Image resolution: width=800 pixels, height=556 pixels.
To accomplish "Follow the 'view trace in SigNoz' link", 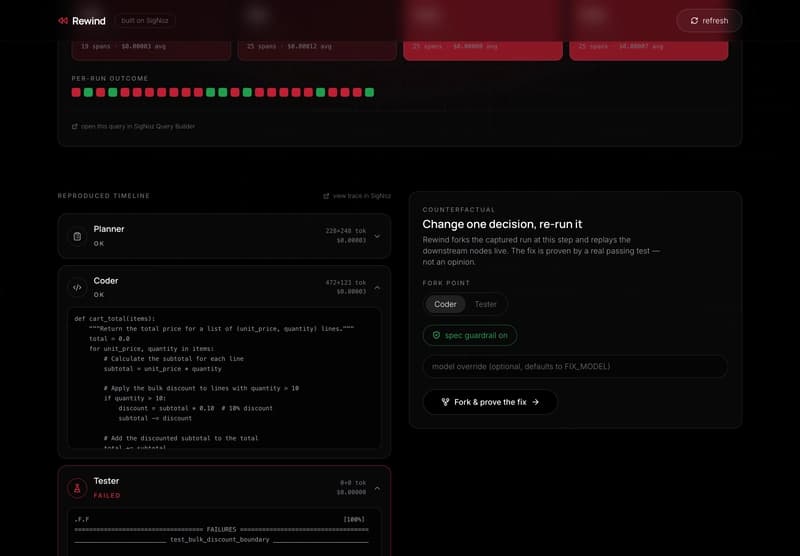I will coord(357,196).
